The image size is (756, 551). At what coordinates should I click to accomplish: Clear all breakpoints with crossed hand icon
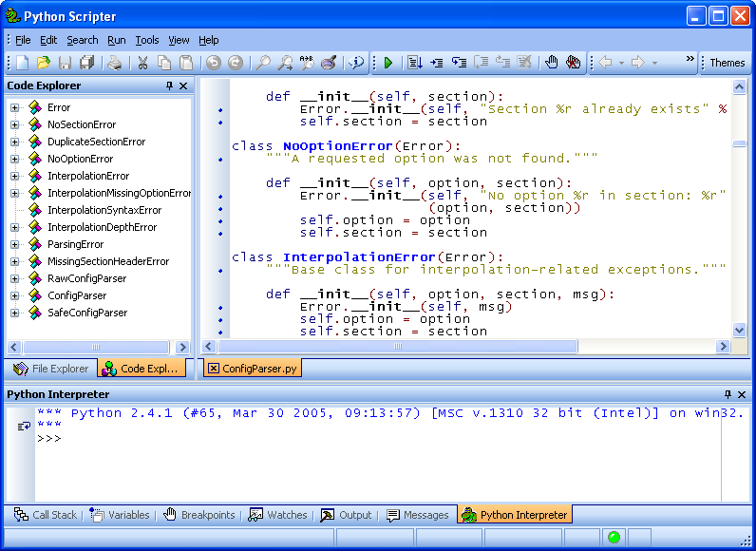(574, 63)
